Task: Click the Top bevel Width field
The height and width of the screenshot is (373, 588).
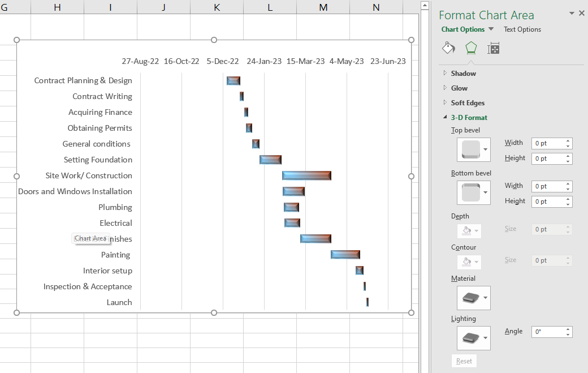Action: pos(548,143)
